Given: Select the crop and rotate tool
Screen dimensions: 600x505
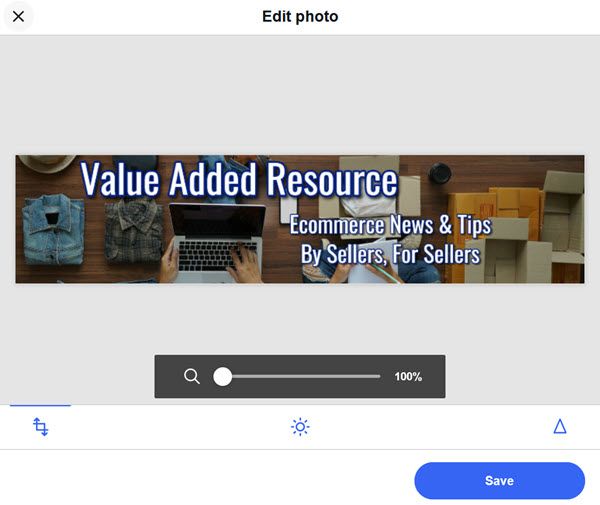Looking at the screenshot, I should (x=41, y=427).
